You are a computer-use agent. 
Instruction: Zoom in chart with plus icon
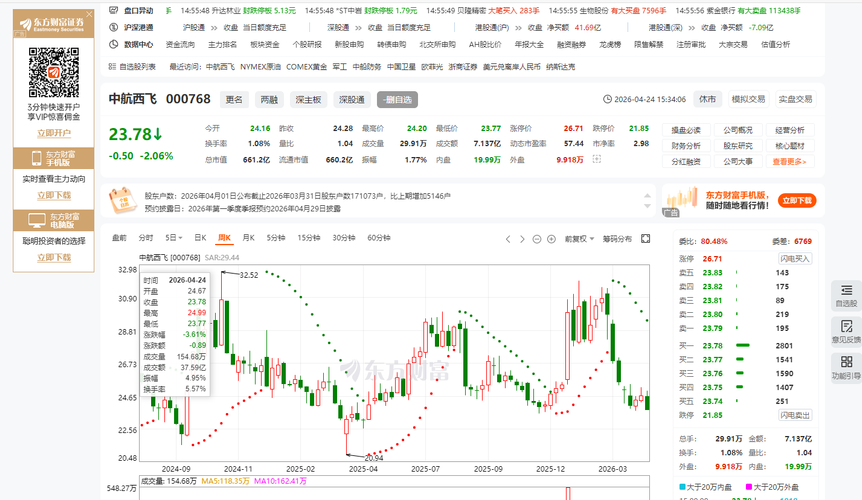pyautogui.click(x=551, y=239)
